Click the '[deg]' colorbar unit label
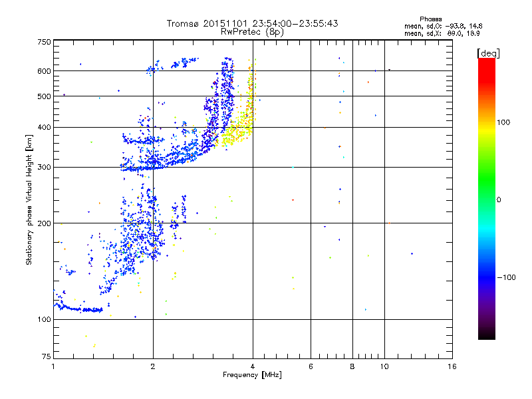This screenshot has width=532, height=399. (489, 53)
